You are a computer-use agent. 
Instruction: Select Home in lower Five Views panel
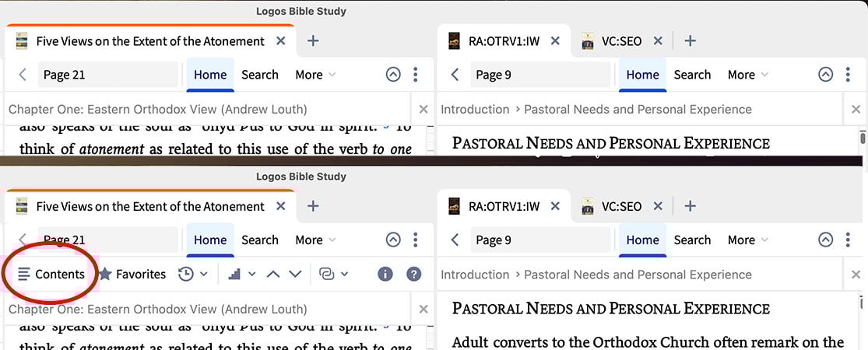[x=210, y=240]
